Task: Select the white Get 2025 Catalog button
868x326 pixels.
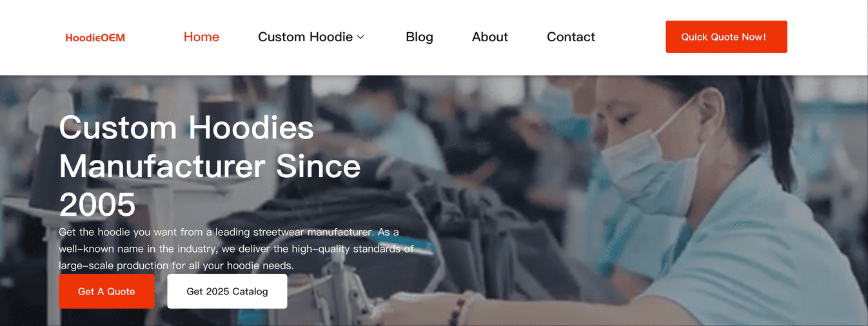Action: 227,291
